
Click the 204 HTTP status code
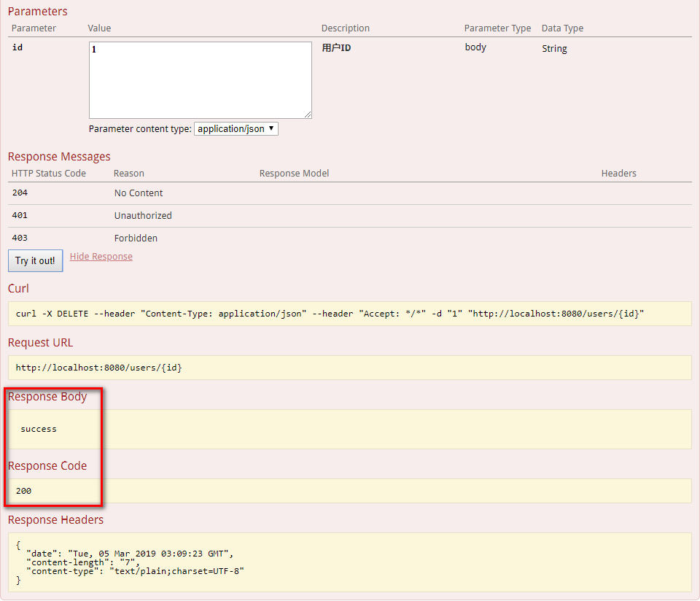(x=20, y=193)
